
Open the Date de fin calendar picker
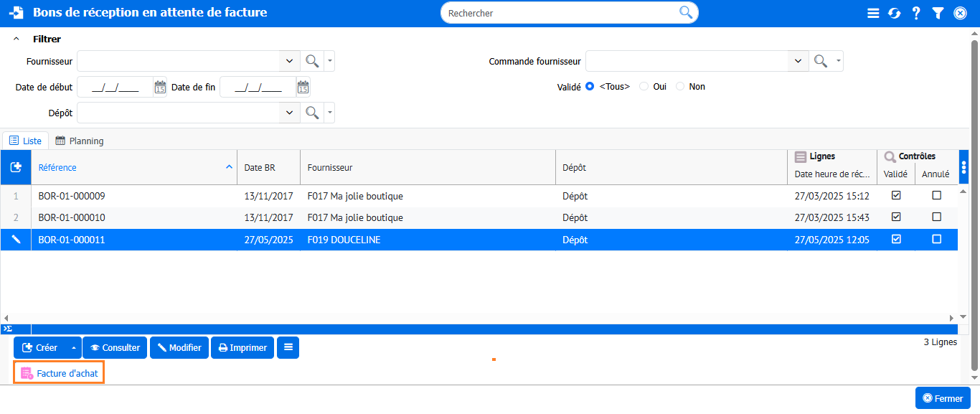[x=303, y=88]
